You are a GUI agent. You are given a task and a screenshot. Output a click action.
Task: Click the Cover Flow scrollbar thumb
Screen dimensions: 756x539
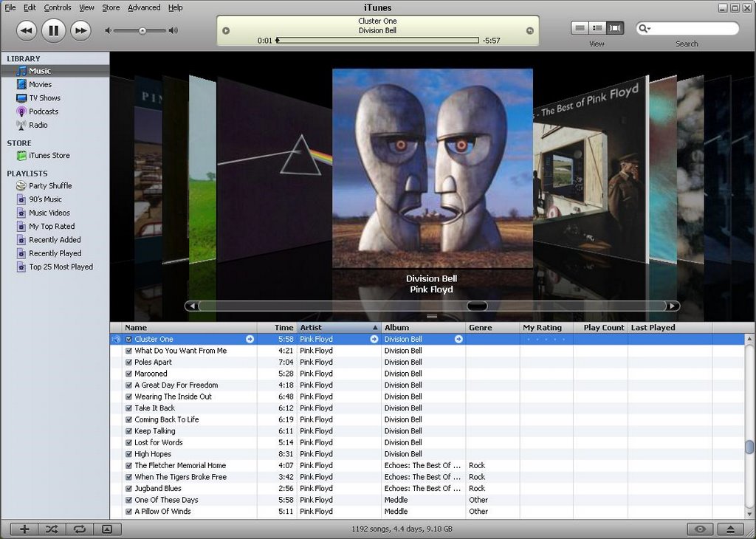(477, 306)
